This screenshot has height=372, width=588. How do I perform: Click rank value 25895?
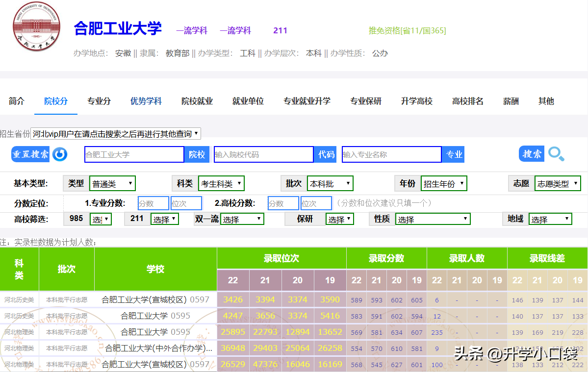(x=233, y=332)
